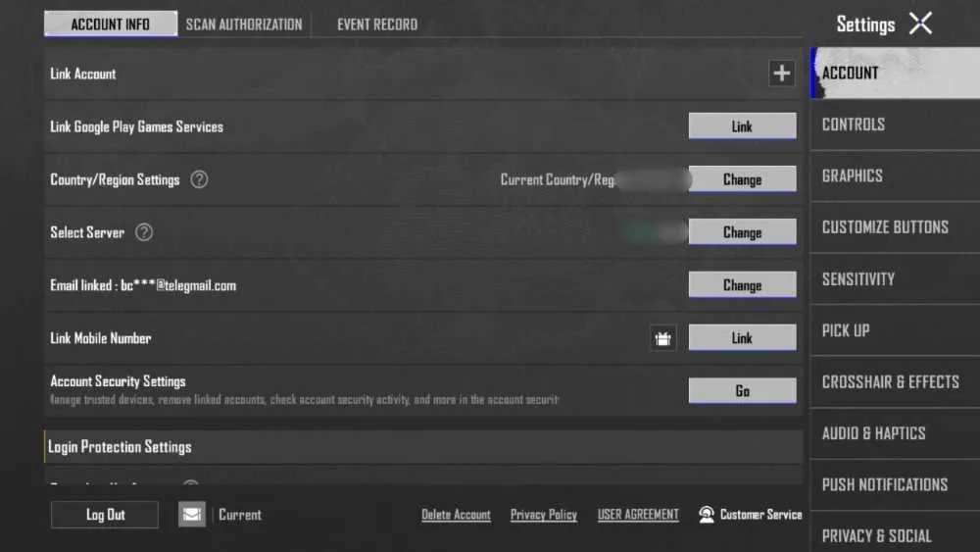Viewport: 980px width, 552px height.
Task: Open the Controls settings category
Action: click(x=895, y=125)
